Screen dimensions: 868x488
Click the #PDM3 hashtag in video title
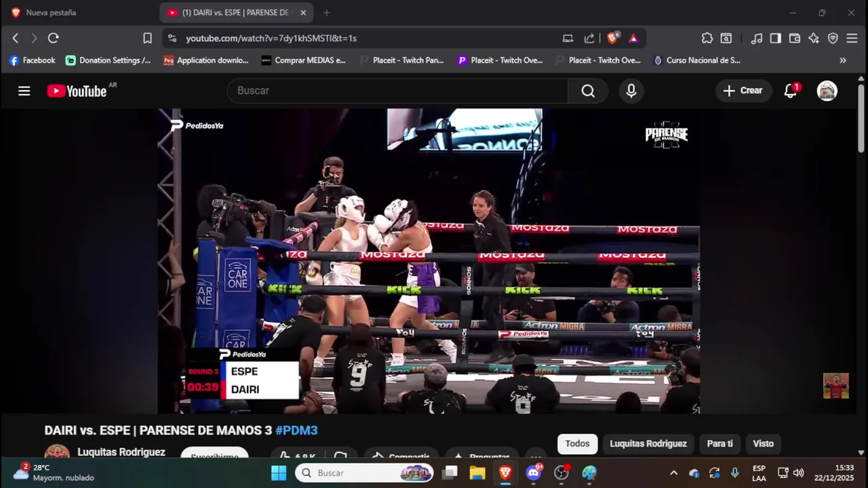[296, 430]
